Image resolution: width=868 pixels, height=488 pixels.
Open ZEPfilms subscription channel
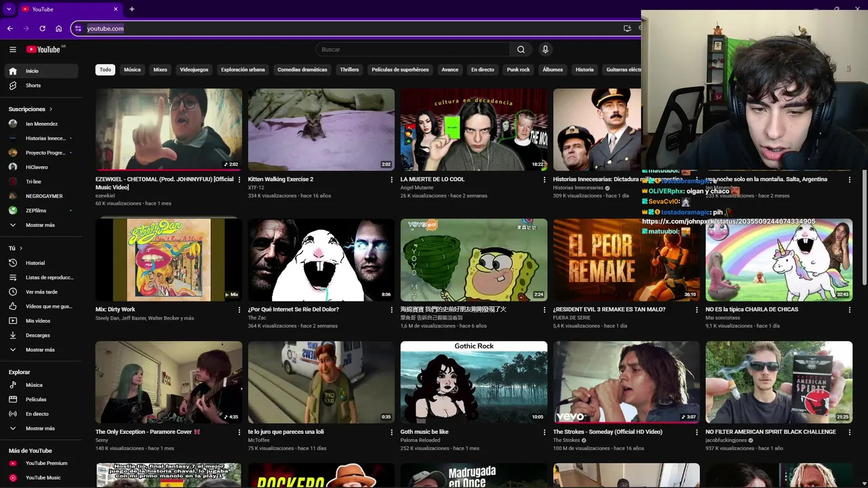click(x=42, y=211)
